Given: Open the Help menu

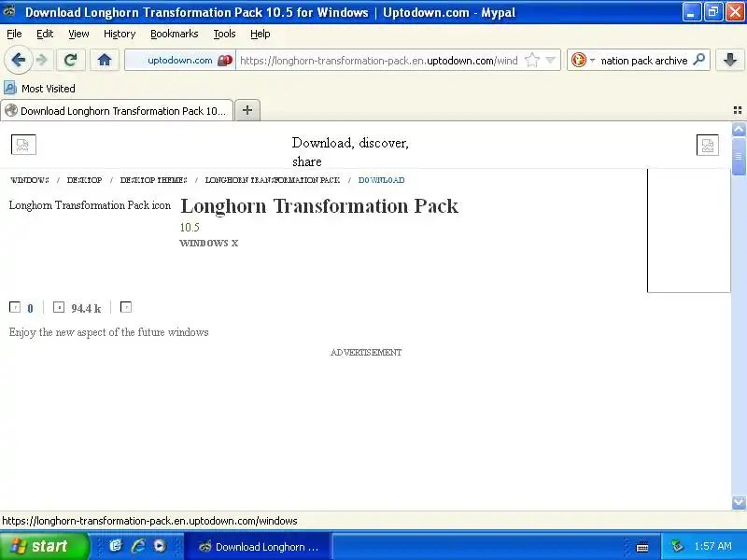Looking at the screenshot, I should (261, 34).
